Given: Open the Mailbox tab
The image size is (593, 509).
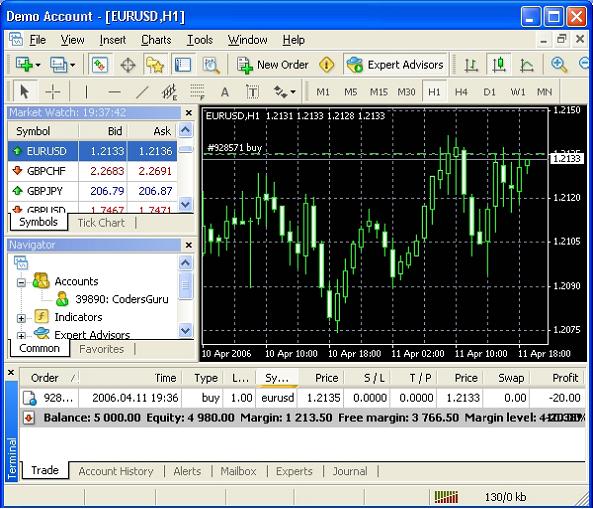Looking at the screenshot, I should (x=238, y=471).
